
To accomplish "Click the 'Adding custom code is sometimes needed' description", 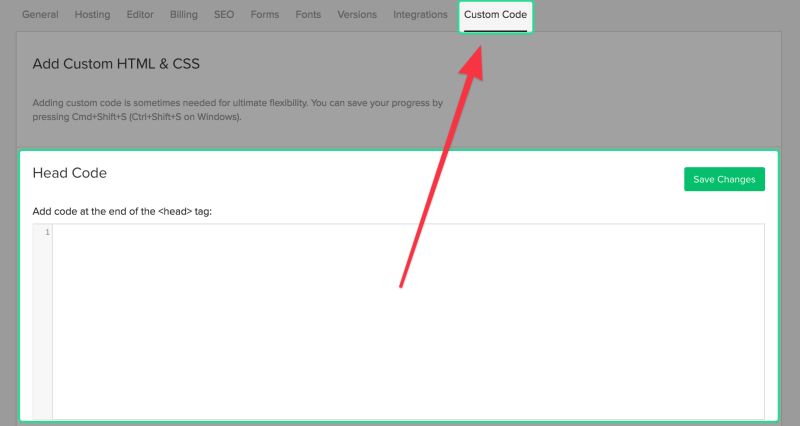I will click(238, 110).
